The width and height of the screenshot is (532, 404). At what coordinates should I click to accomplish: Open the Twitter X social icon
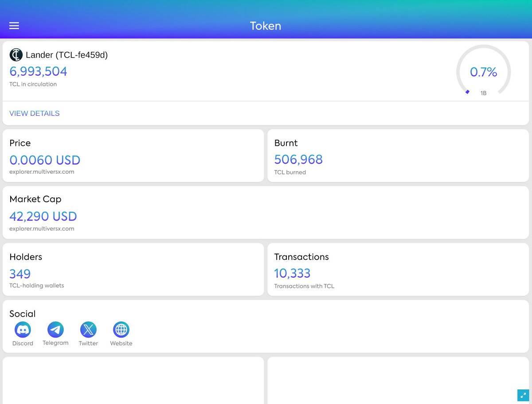88,330
